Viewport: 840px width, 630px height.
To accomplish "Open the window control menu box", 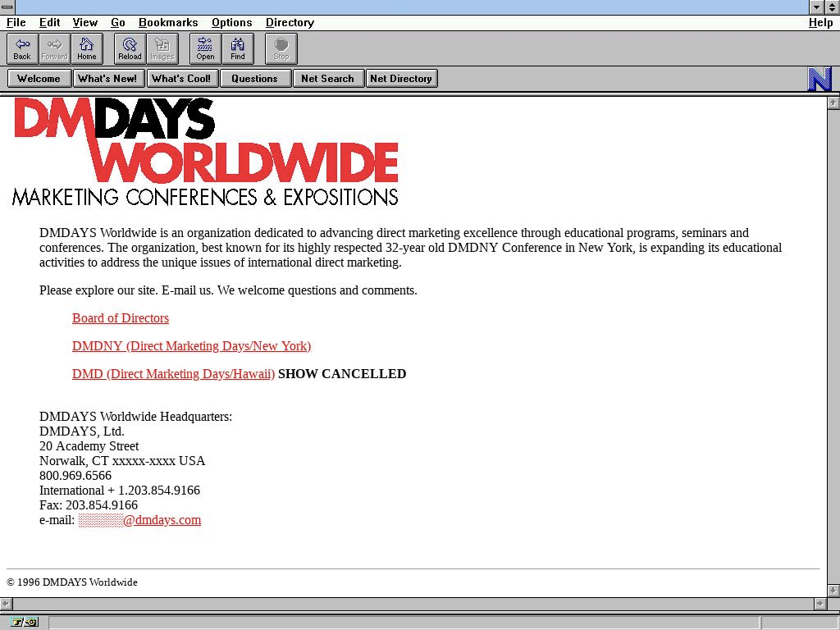I will point(7,7).
